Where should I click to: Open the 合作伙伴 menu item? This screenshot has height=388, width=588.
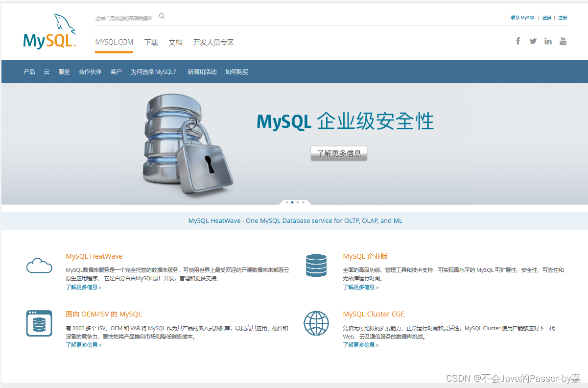[90, 72]
